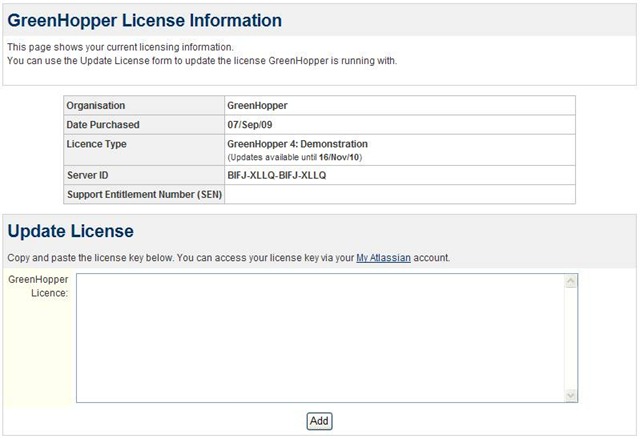Click the Support Entitlement Number (SEN) label
Image resolution: width=640 pixels, height=439 pixels.
pos(143,194)
